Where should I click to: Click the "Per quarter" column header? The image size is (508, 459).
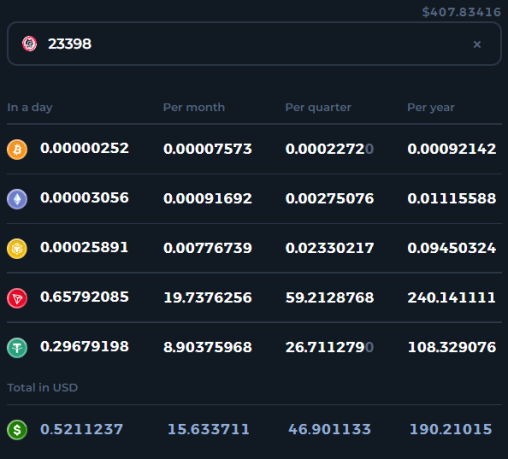[318, 107]
